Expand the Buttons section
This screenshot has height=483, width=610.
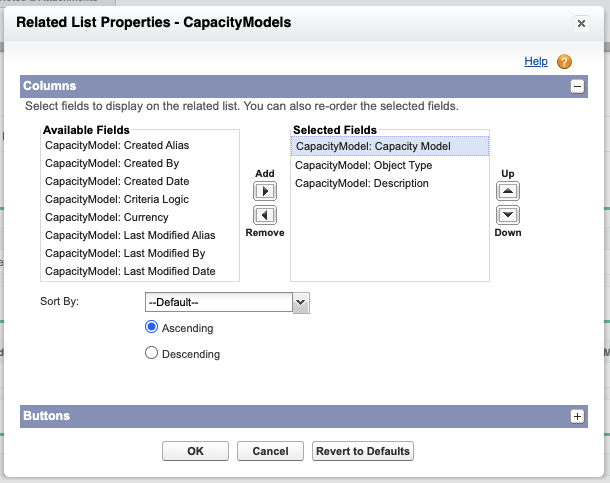tap(577, 416)
